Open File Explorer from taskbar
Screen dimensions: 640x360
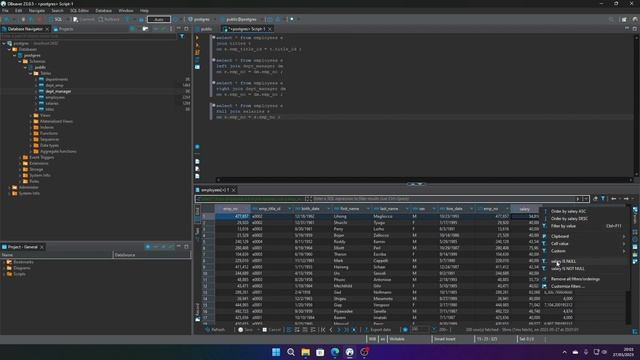305,352
